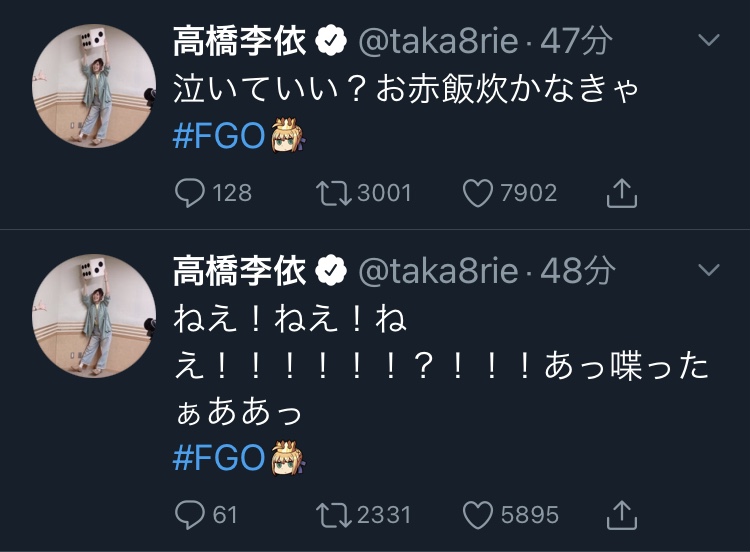Viewport: 750px width, 552px height.
Task: Reply to the 48分 tweet
Action: pyautogui.click(x=191, y=514)
